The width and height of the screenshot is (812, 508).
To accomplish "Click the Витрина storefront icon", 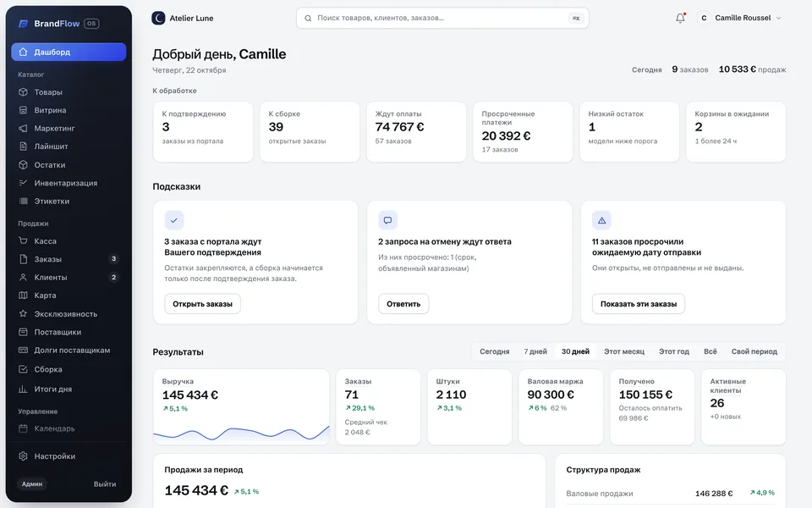I will [23, 110].
